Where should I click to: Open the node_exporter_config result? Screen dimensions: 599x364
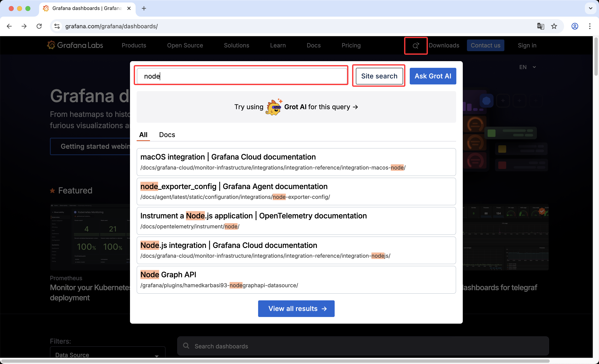tap(296, 191)
